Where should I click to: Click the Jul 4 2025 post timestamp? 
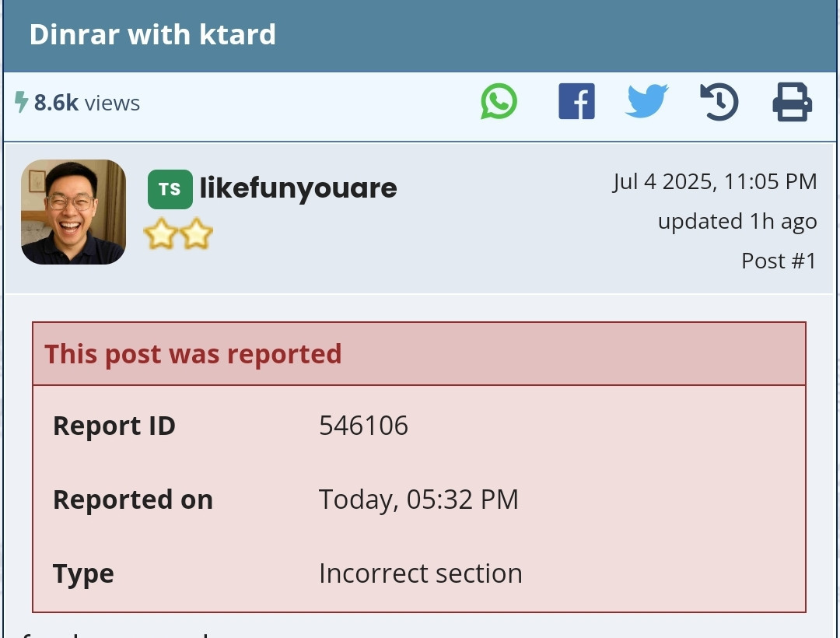[715, 181]
